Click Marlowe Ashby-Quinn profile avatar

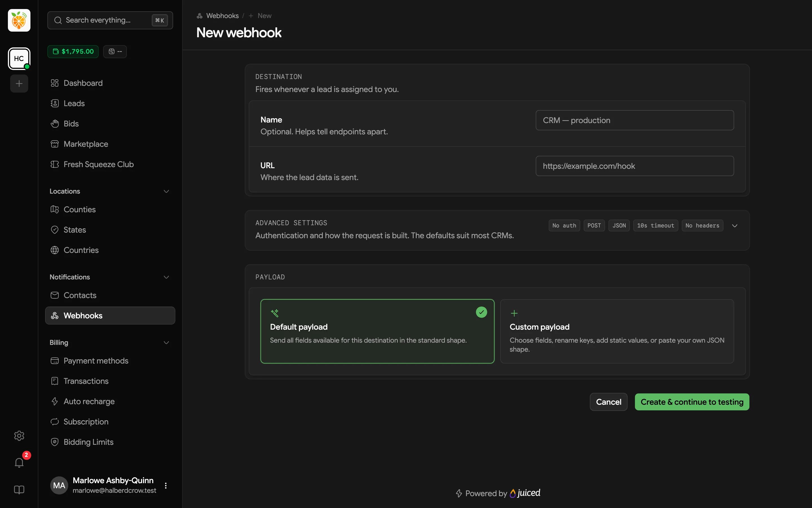pyautogui.click(x=59, y=485)
